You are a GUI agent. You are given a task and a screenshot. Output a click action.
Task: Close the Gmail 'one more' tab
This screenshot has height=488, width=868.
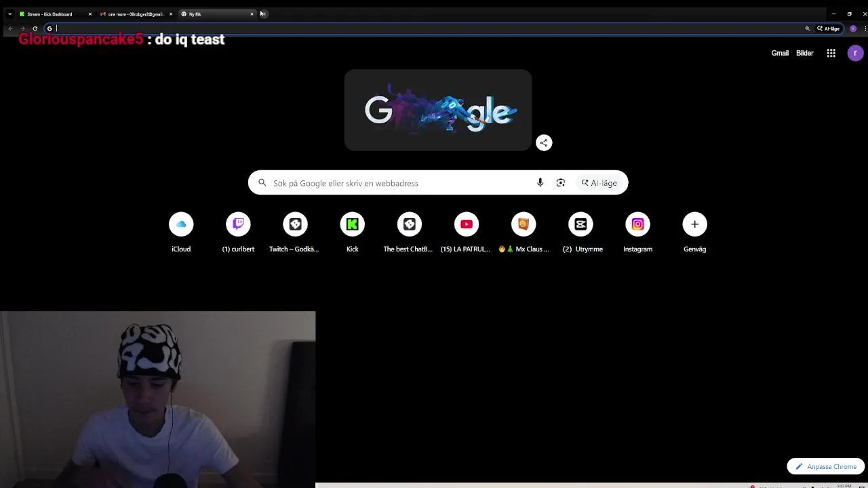coord(171,14)
